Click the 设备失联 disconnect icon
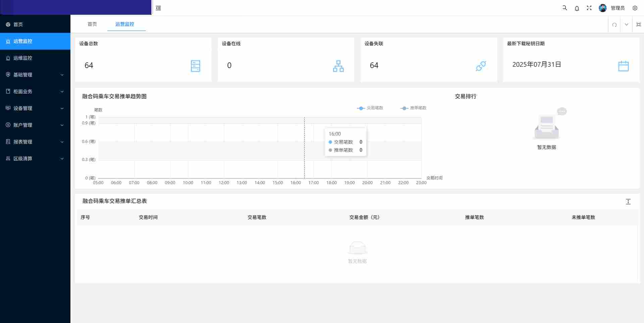 pos(481,66)
